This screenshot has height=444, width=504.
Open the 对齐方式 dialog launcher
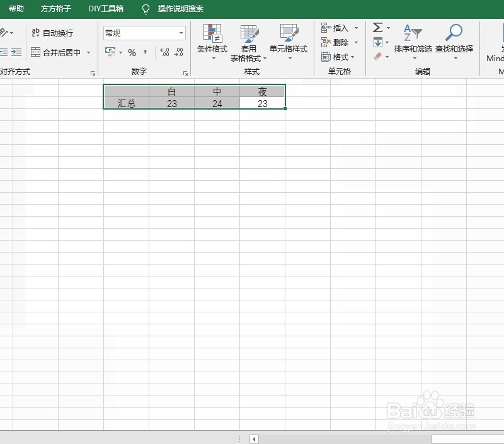pyautogui.click(x=93, y=73)
